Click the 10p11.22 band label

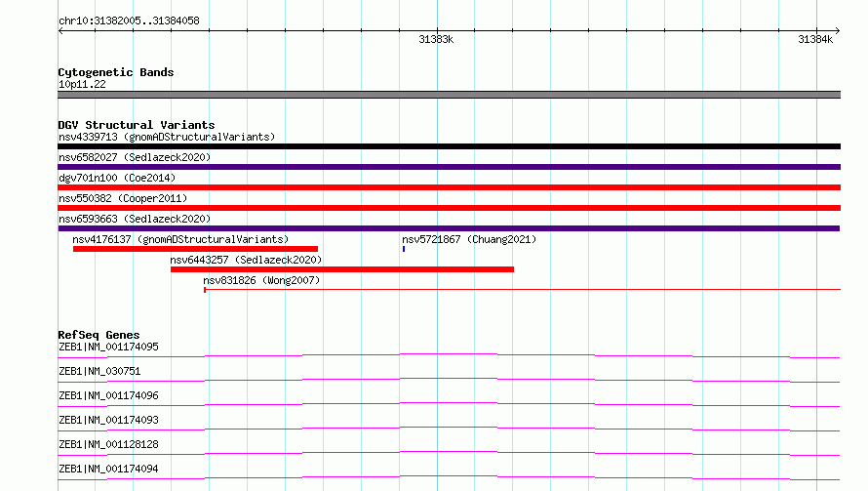pos(82,84)
